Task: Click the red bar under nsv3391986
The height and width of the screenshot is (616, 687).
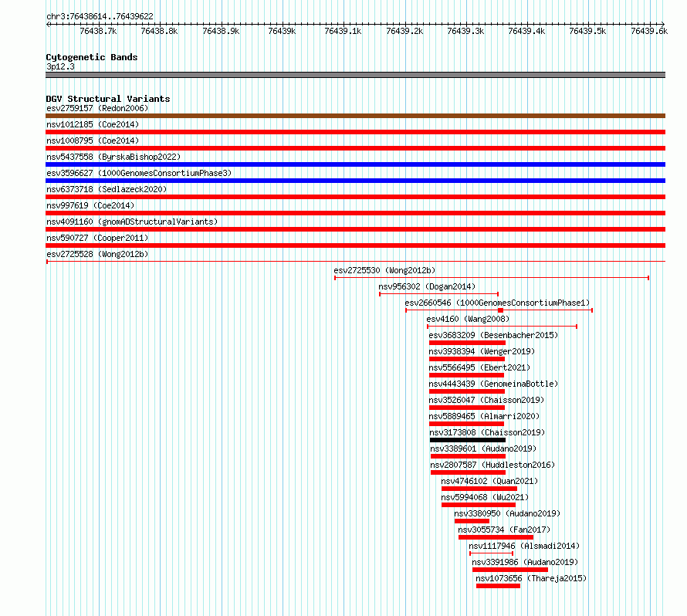Action: (510, 570)
